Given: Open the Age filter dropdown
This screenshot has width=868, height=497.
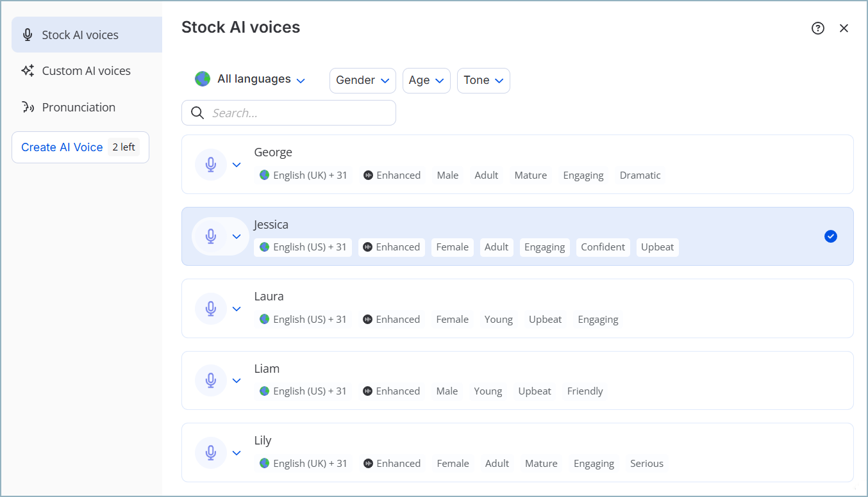Looking at the screenshot, I should pos(426,80).
